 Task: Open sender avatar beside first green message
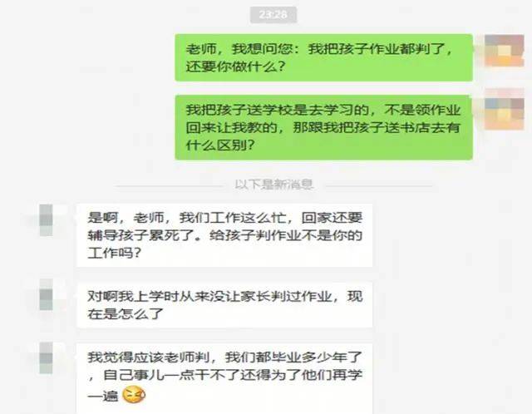pyautogui.click(x=505, y=51)
